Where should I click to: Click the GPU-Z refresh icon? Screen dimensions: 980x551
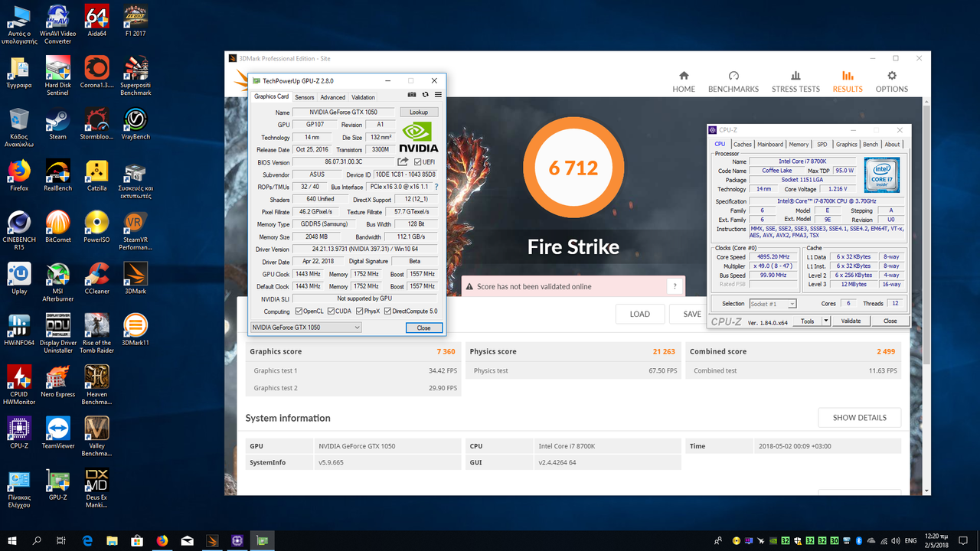(425, 95)
